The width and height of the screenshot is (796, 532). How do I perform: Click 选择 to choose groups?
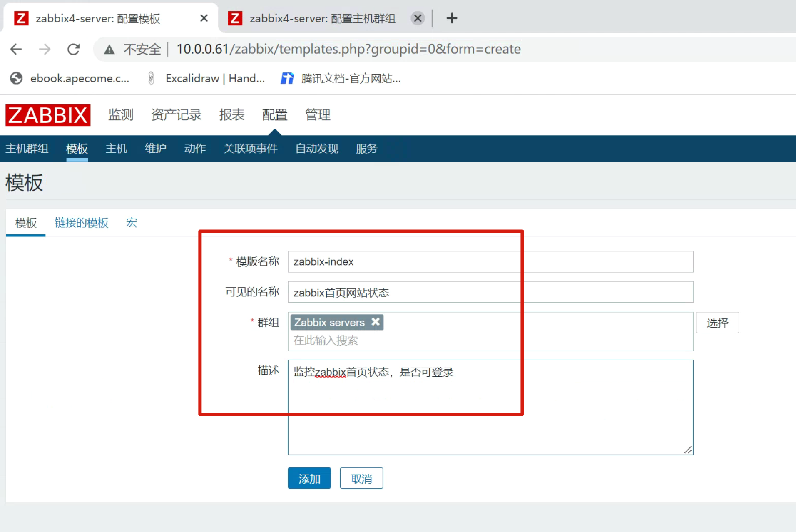[x=717, y=323]
